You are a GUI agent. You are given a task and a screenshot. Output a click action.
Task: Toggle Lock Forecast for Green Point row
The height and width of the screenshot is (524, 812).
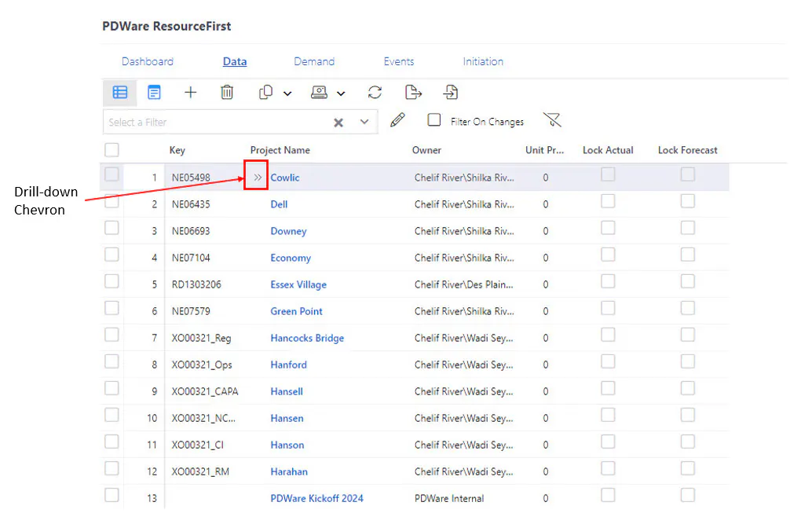click(688, 308)
